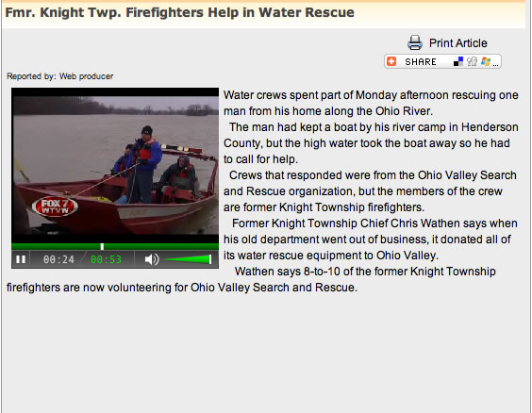Click the volume slider's white end handle

tap(210, 259)
